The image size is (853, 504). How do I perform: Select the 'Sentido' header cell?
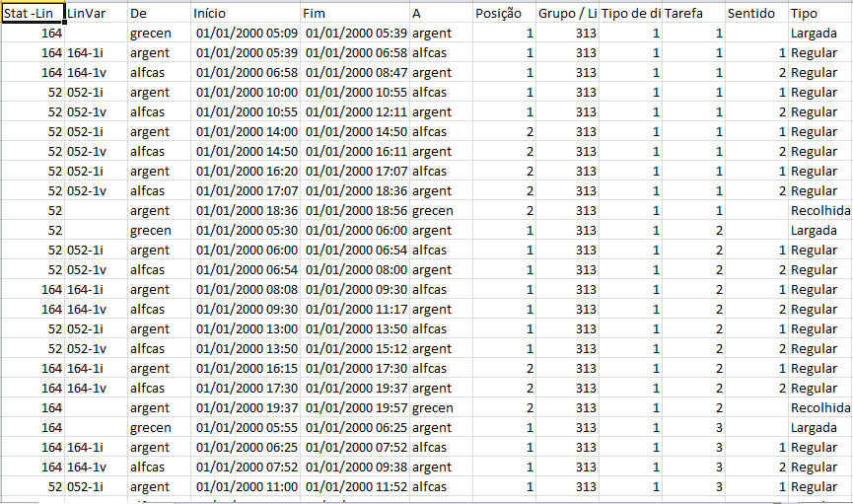pos(756,13)
